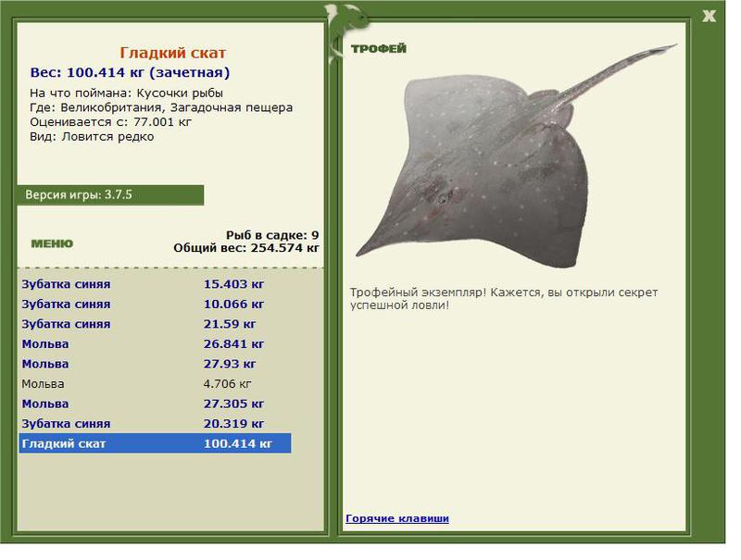This screenshot has height=560, width=741.
Task: Open the МЕНЮ menu
Action: point(52,243)
